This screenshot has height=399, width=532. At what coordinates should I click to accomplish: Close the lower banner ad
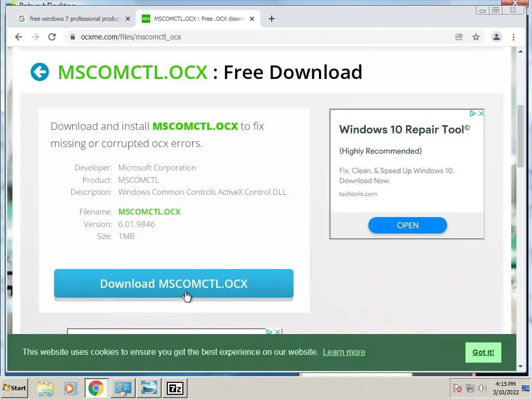[x=277, y=331]
